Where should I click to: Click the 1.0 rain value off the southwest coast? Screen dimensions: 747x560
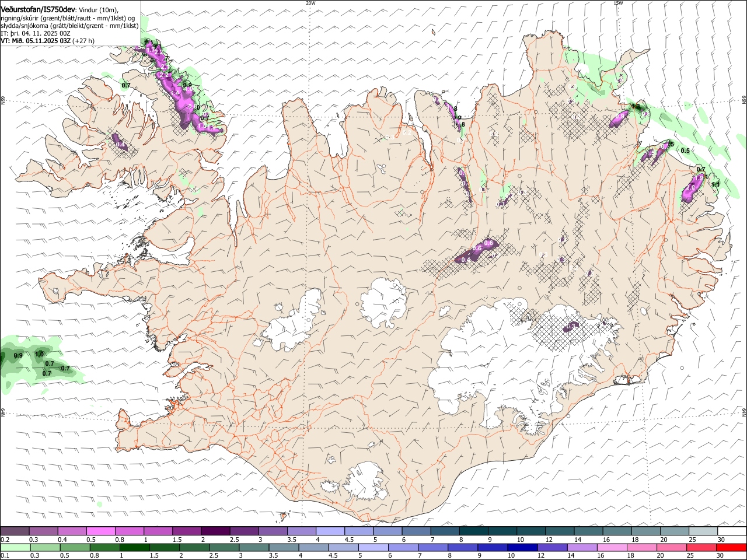coord(40,354)
